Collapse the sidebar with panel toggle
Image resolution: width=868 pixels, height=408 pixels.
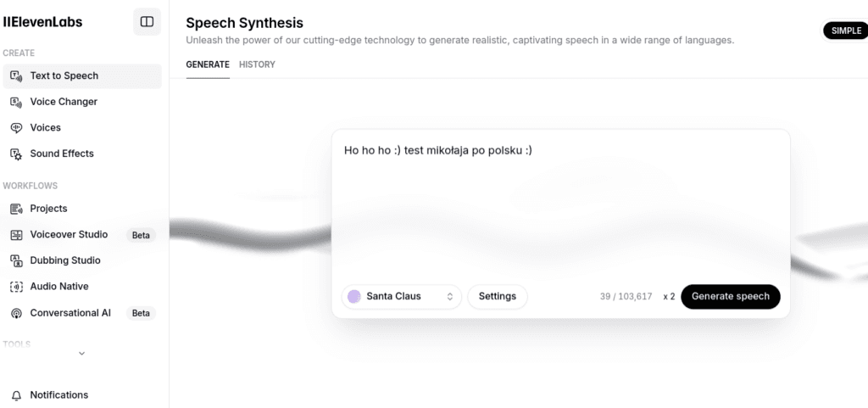[147, 21]
